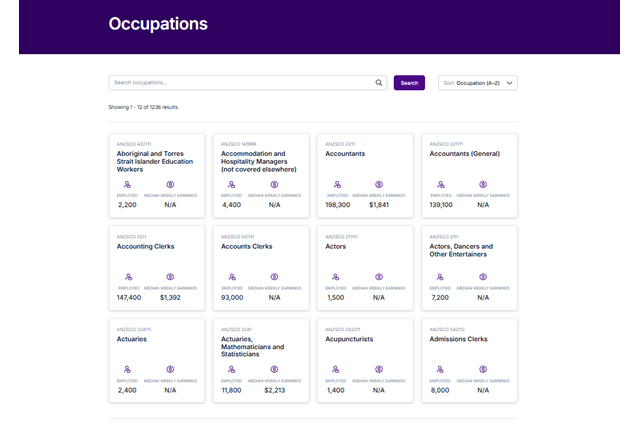Click the earnings dollar icon on Accounting Clerks card
This screenshot has height=425, width=640.
[170, 277]
